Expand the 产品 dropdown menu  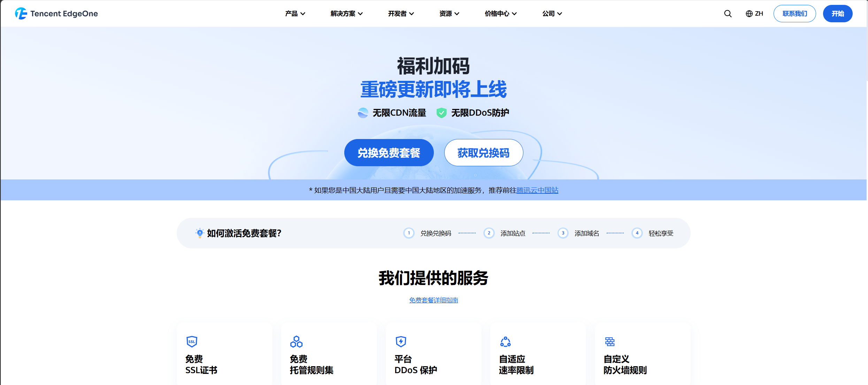click(295, 14)
